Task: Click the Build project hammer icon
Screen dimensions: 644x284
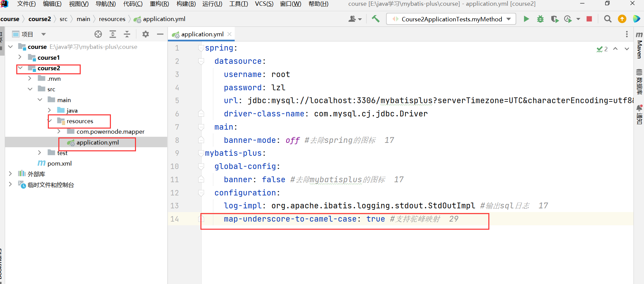Action: [x=375, y=19]
